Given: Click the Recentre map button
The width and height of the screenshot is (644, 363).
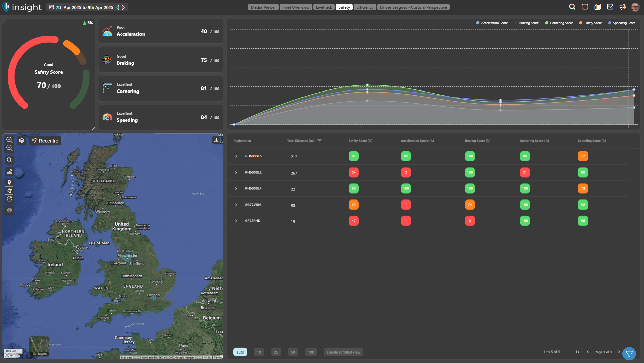Looking at the screenshot, I should tap(45, 141).
